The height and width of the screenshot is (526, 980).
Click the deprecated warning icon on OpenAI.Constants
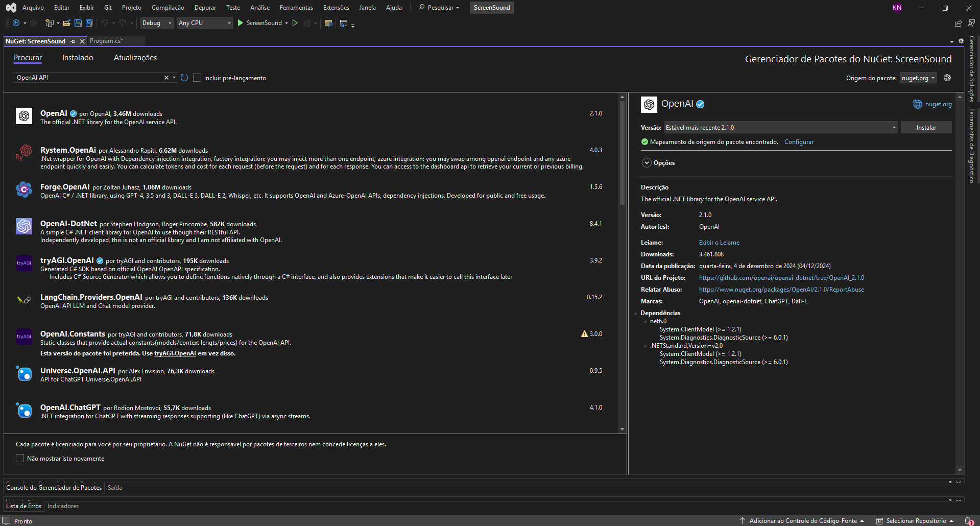pyautogui.click(x=584, y=334)
